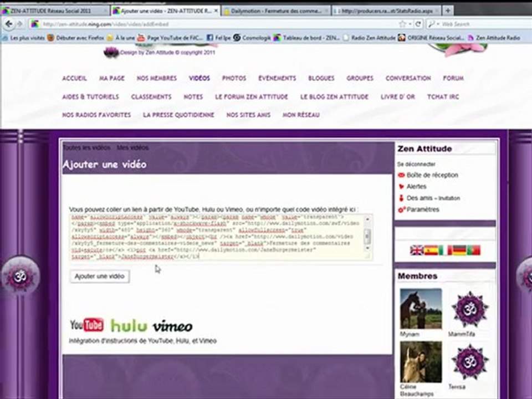Open NOS RADIOS FAVORITES menu item
The width and height of the screenshot is (532, 399).
click(96, 115)
